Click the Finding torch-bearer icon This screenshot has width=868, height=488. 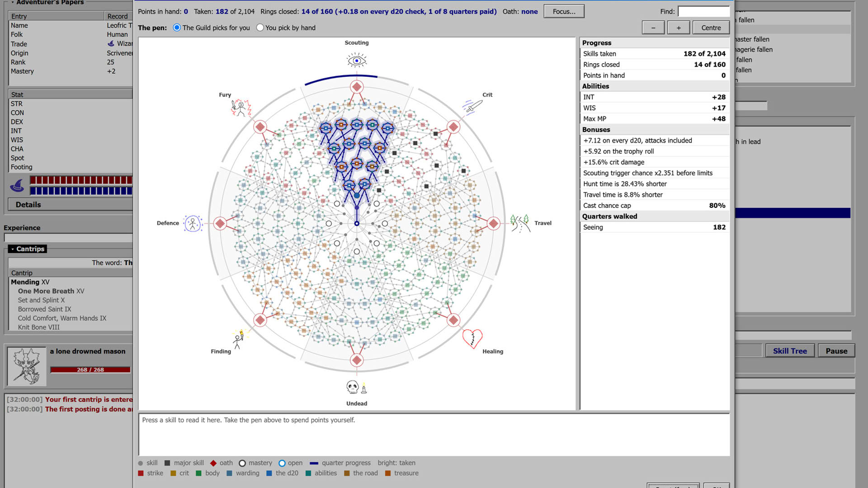pyautogui.click(x=239, y=339)
